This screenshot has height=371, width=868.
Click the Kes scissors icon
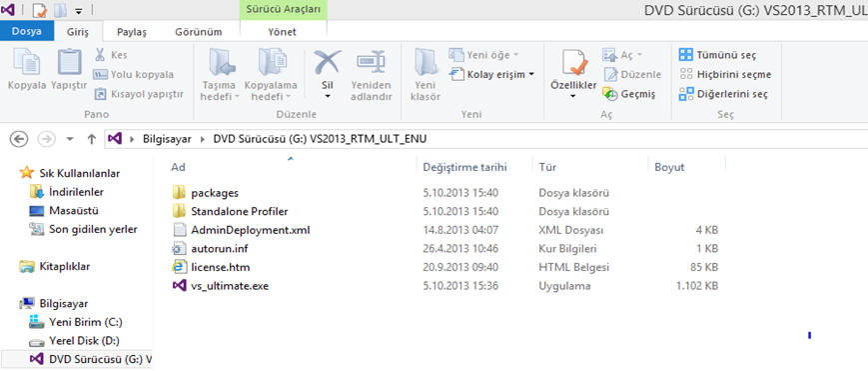point(100,55)
